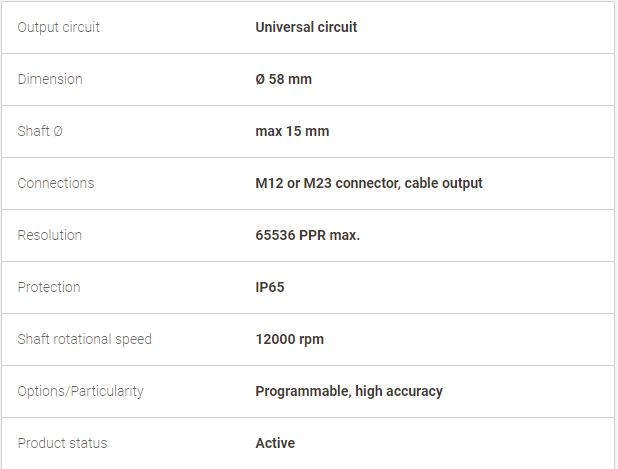Click the 'Product status' label
This screenshot has width=618, height=469.
[x=62, y=443]
